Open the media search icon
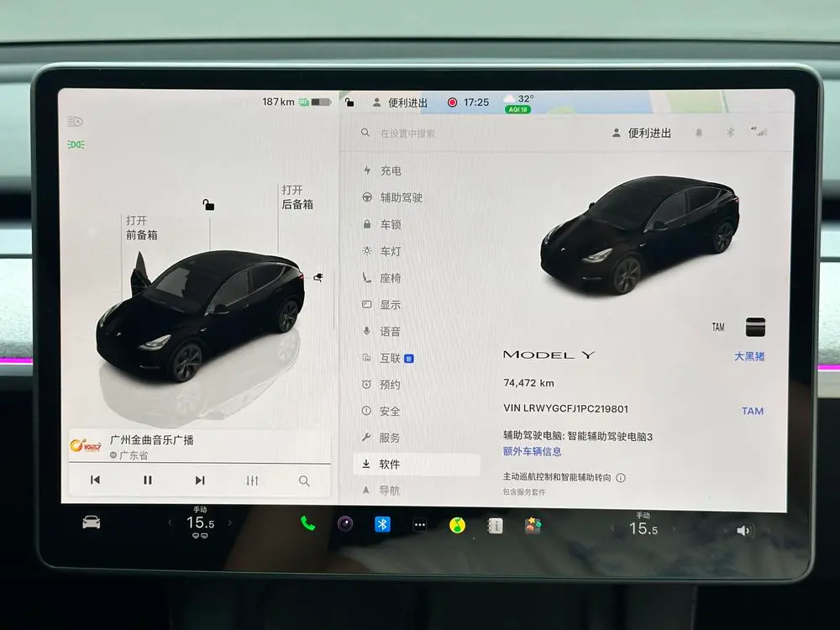The image size is (840, 630). click(x=304, y=480)
